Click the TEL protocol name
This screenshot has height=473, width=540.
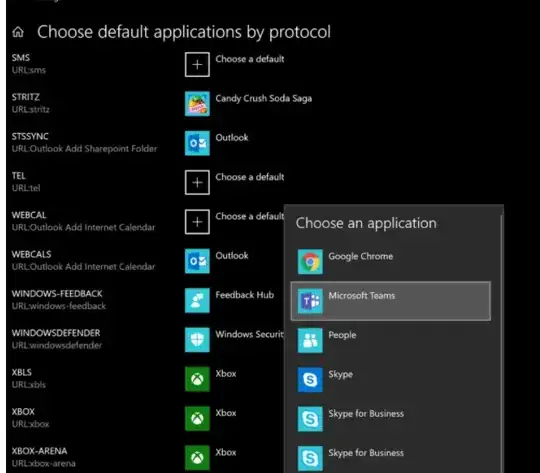pos(19,176)
